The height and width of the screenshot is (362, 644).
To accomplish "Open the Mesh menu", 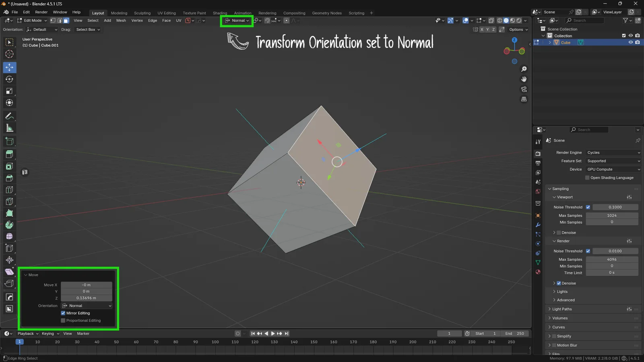I will tap(121, 21).
